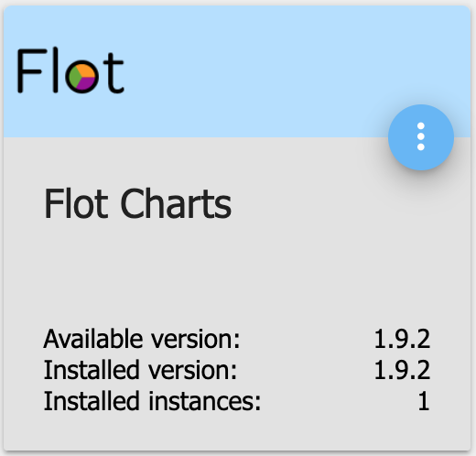This screenshot has height=456, width=476.
Task: Click the purple slice of the pie icon
Action: tap(87, 83)
